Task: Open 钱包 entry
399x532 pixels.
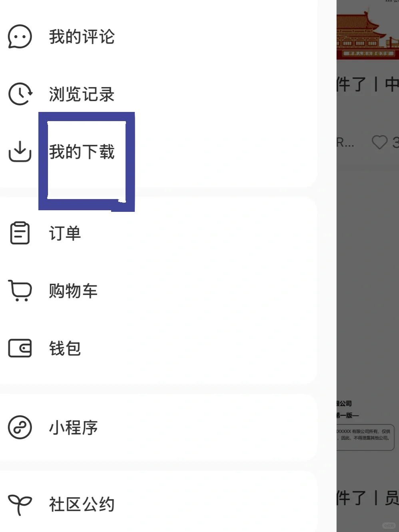Action: coord(65,348)
